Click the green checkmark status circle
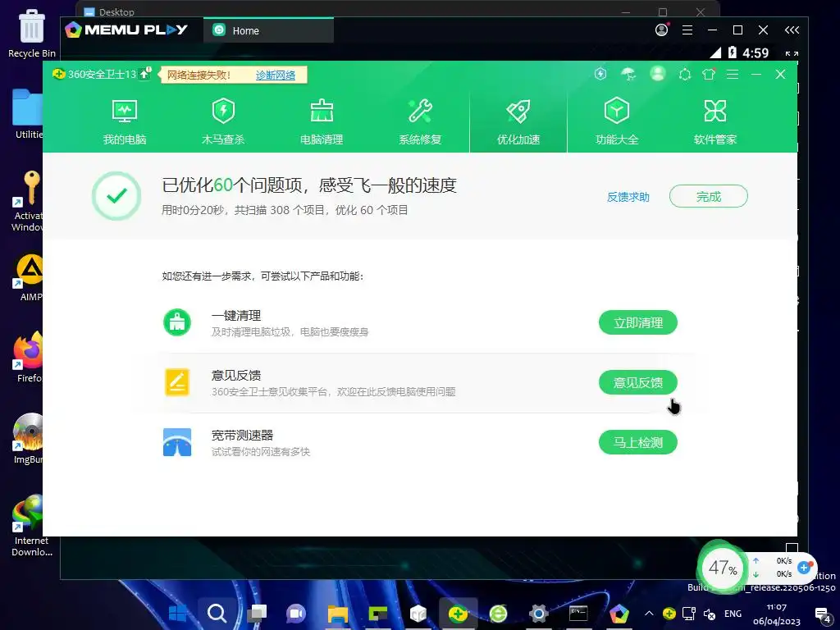The width and height of the screenshot is (840, 630). click(116, 195)
